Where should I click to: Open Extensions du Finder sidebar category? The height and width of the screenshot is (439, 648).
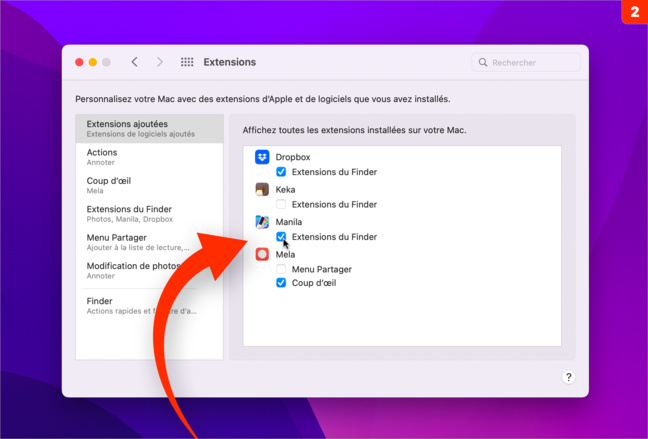pos(150,214)
